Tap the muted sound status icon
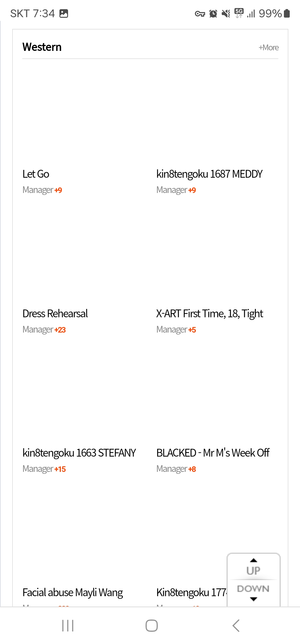Image resolution: width=300 pixels, height=644 pixels. coord(226,13)
